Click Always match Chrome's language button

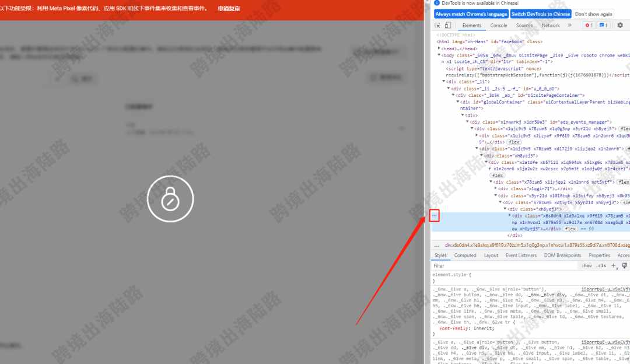coord(471,14)
